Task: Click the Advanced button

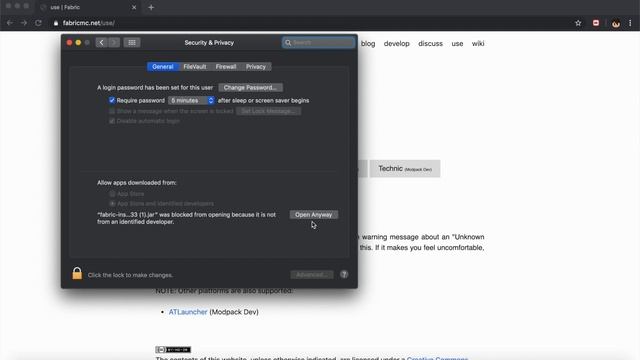Action: (312, 275)
